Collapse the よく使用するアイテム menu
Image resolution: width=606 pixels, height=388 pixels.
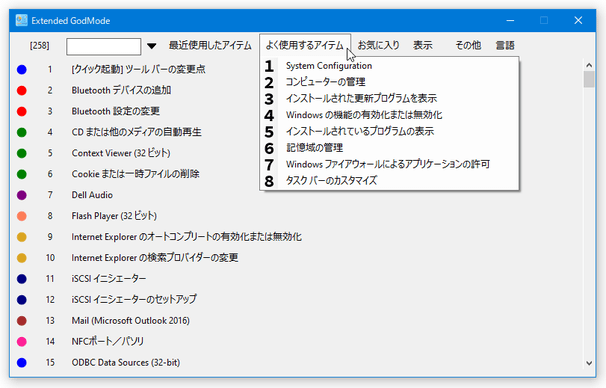[305, 45]
